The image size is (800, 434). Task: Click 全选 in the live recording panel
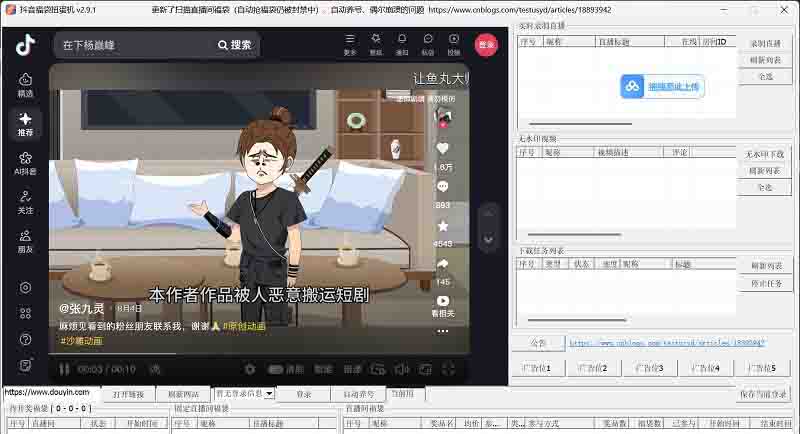point(766,76)
